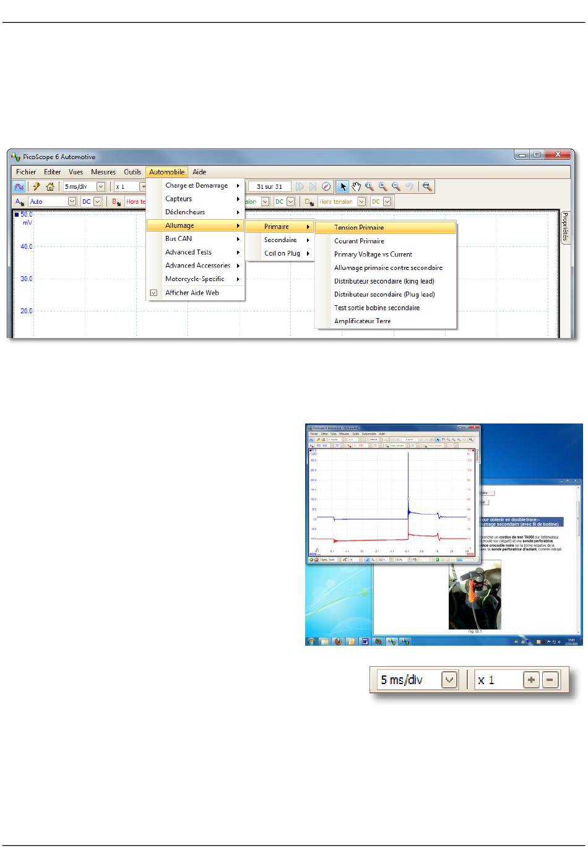Image resolution: width=588 pixels, height=868 pixels.
Task: Open the Fichier menu
Action: (26, 172)
